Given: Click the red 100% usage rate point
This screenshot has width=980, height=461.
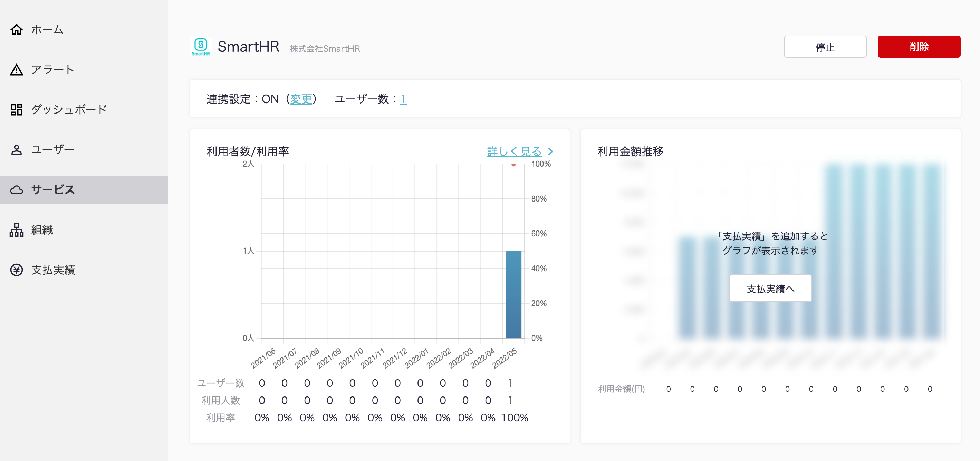Looking at the screenshot, I should [x=513, y=165].
